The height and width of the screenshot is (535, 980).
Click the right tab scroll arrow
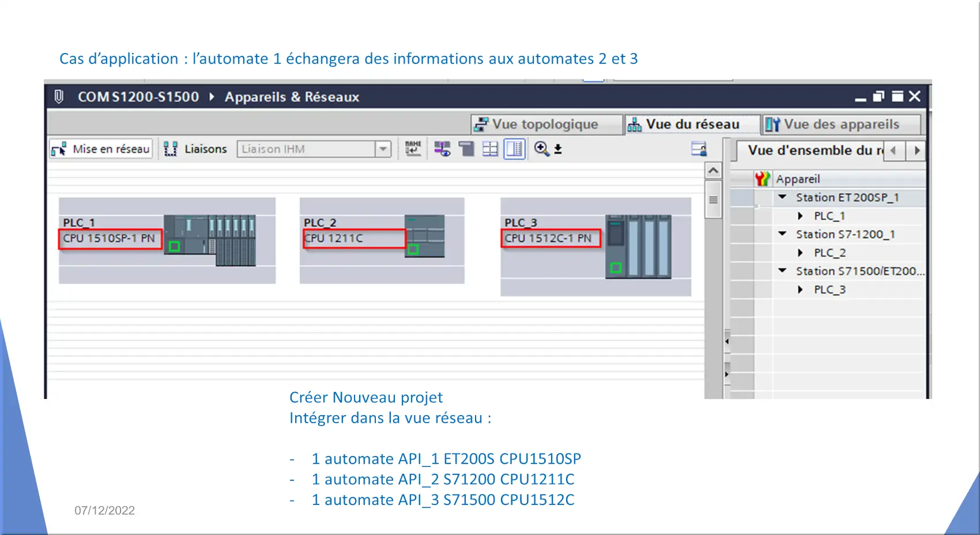(x=917, y=150)
